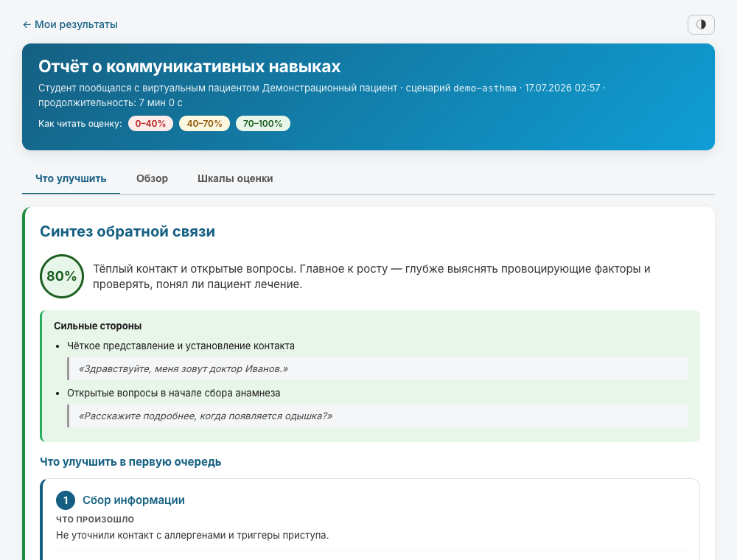This screenshot has width=737, height=560.
Task: Click the "Сильные стороны" label
Action: tap(98, 326)
